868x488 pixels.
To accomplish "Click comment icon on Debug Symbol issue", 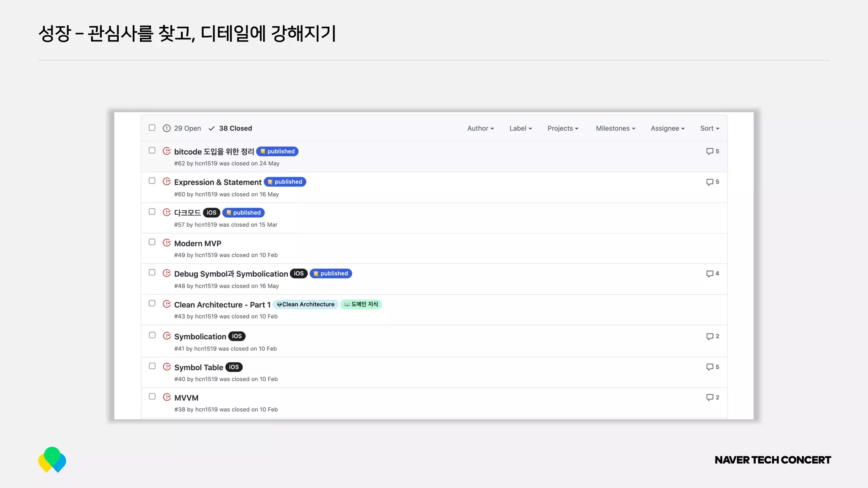I will pos(709,274).
